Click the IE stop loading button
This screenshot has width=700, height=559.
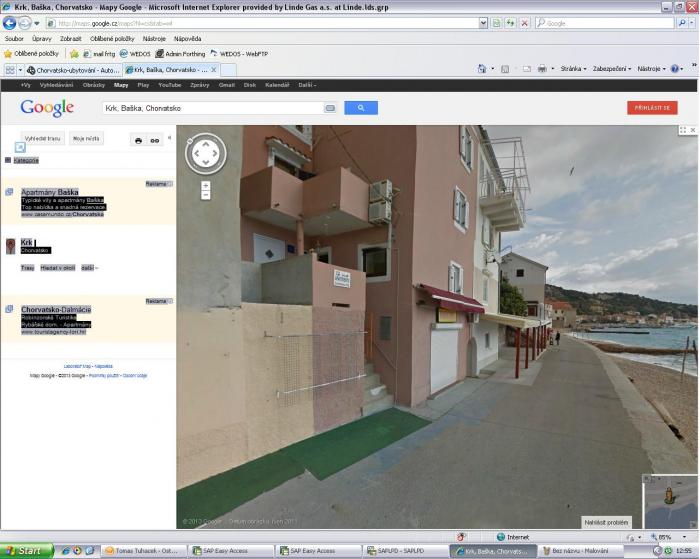click(524, 22)
